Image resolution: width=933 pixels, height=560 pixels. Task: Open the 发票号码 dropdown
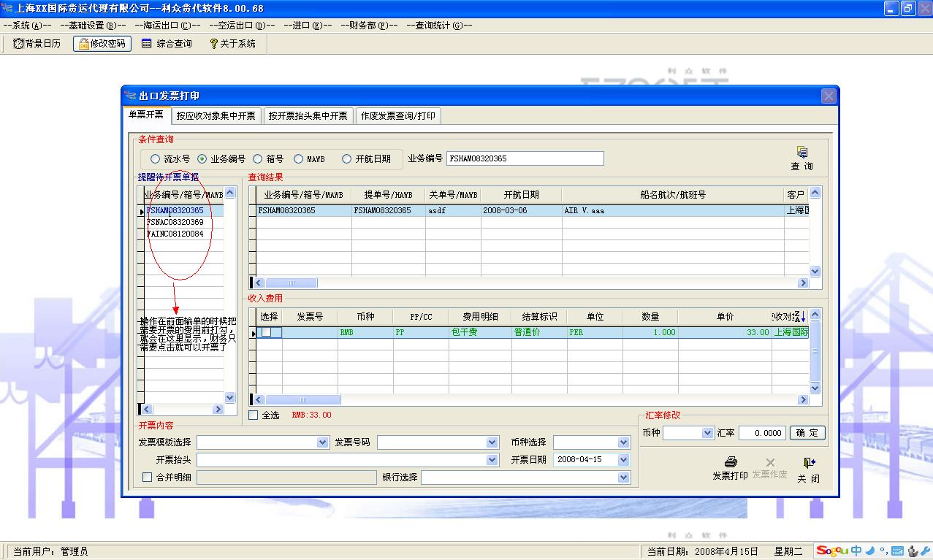tap(492, 442)
